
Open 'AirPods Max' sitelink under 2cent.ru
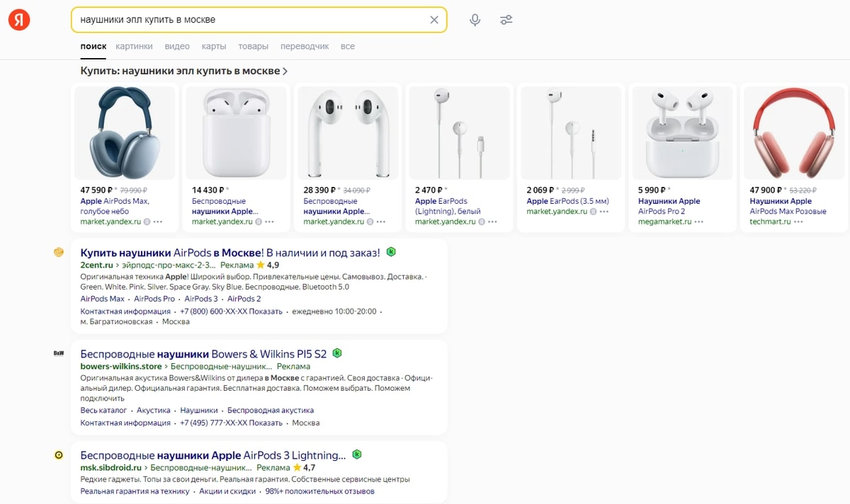(x=103, y=299)
